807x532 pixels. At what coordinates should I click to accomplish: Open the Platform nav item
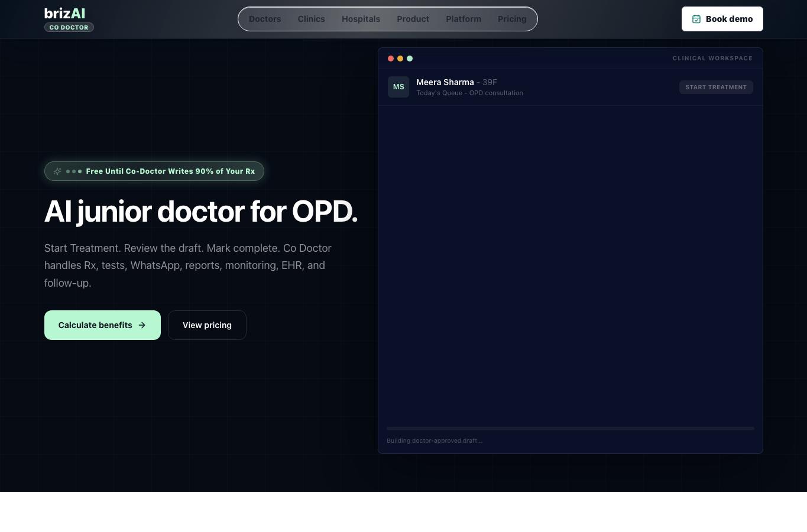coord(464,19)
